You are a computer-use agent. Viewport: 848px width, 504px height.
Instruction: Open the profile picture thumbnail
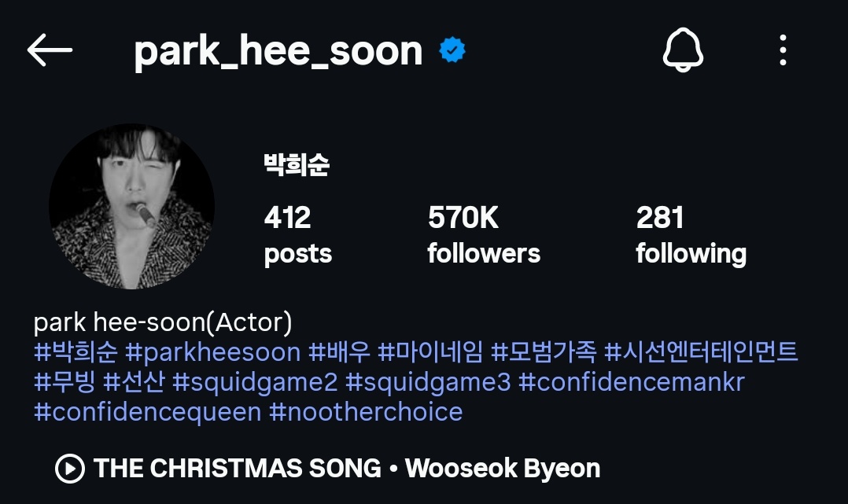(131, 207)
